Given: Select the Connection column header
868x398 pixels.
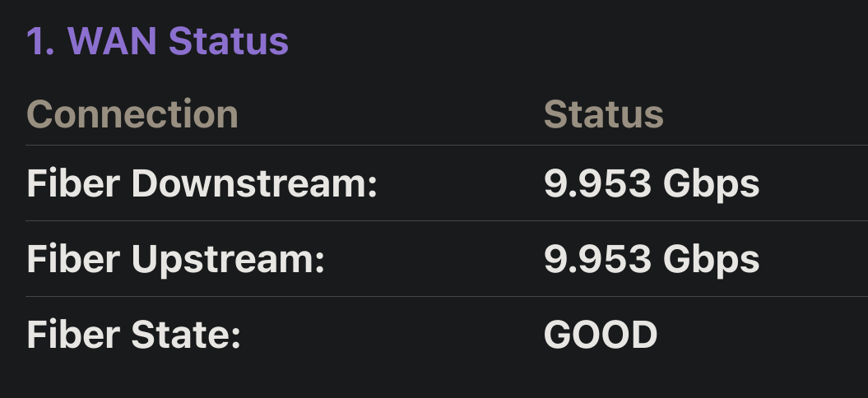Looking at the screenshot, I should coord(132,114).
